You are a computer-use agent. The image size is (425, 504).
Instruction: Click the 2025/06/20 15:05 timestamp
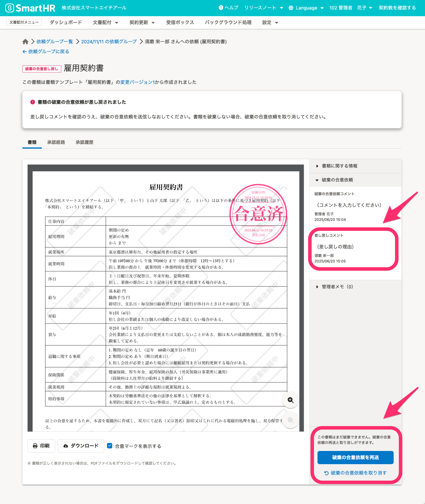[x=330, y=261]
